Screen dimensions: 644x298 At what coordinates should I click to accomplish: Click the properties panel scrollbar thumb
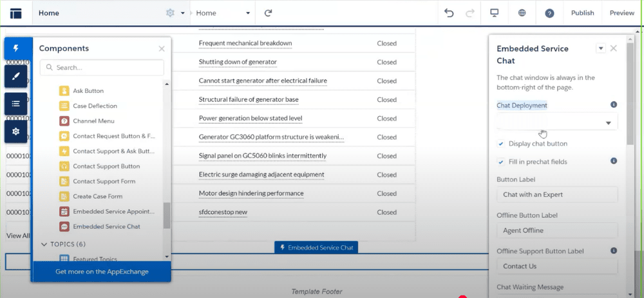[630, 93]
